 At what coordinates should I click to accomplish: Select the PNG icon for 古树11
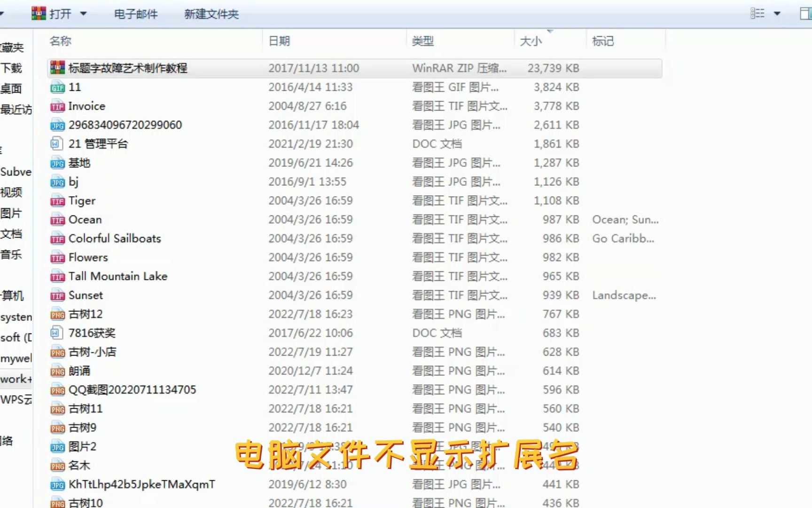tap(57, 408)
